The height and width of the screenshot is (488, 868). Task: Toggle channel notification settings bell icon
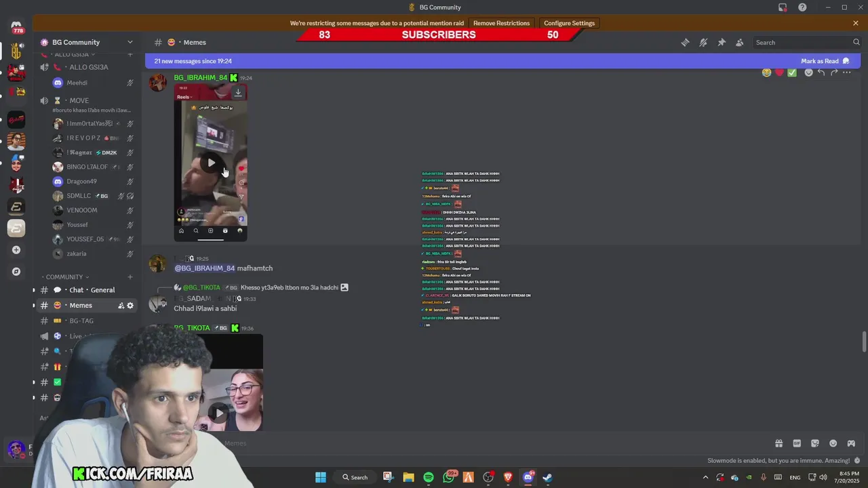coord(703,42)
